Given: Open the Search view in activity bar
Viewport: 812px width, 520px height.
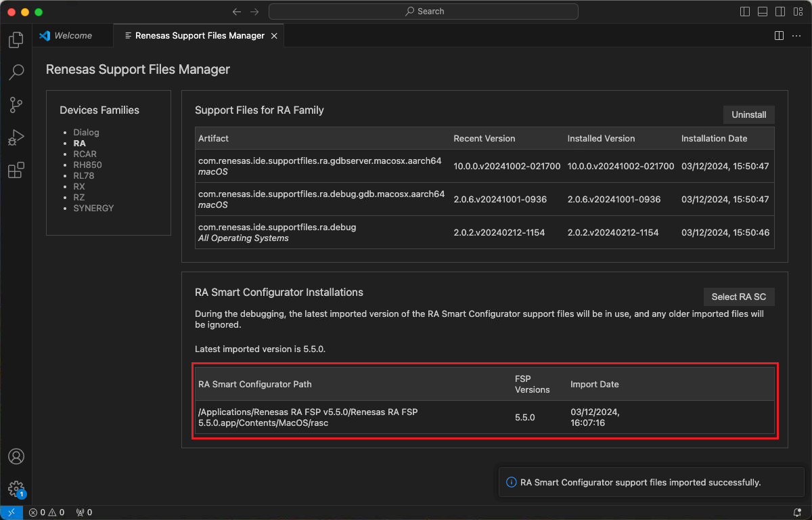Looking at the screenshot, I should point(16,72).
